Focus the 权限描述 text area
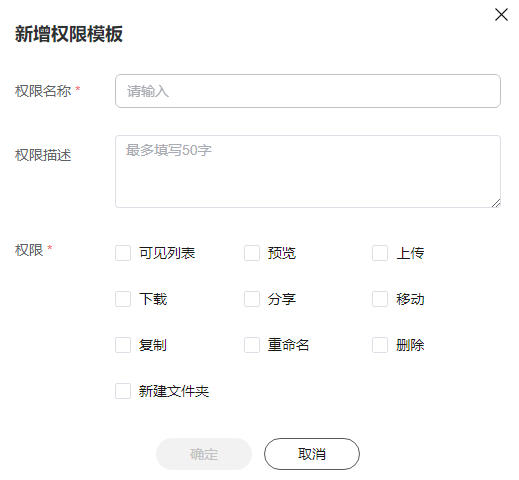The width and height of the screenshot is (519, 480). [x=308, y=171]
